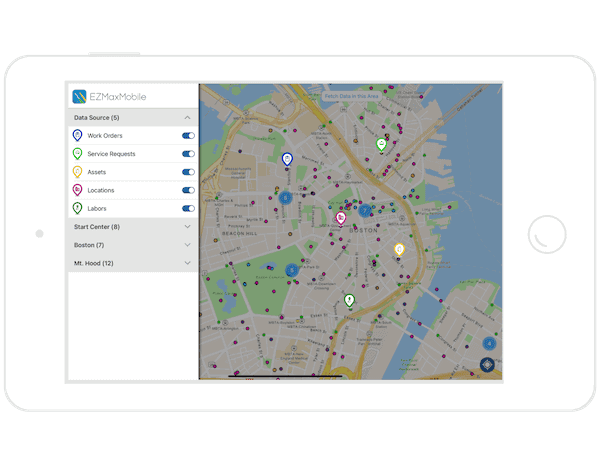
Task: Click the Labors pin icon in sidebar
Action: tap(77, 208)
